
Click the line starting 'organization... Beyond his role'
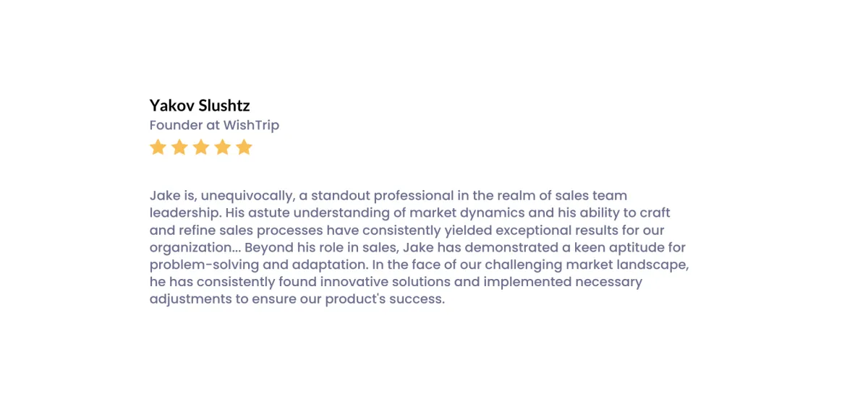click(x=417, y=248)
